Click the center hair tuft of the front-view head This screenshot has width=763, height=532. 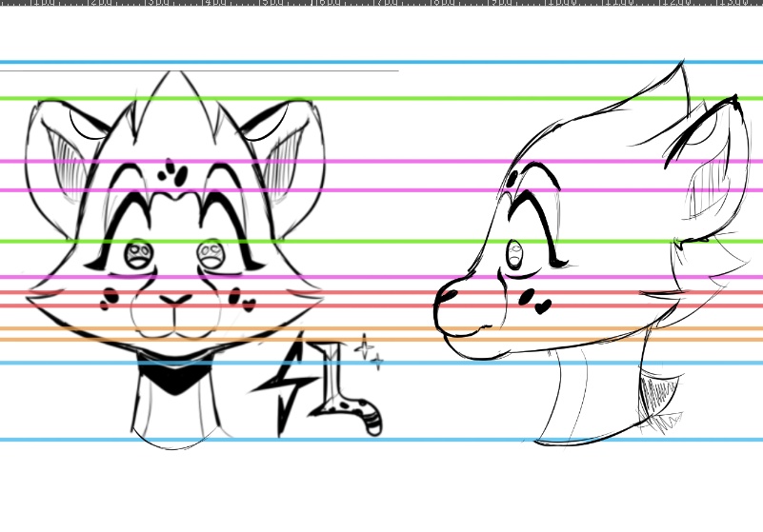pos(175,105)
